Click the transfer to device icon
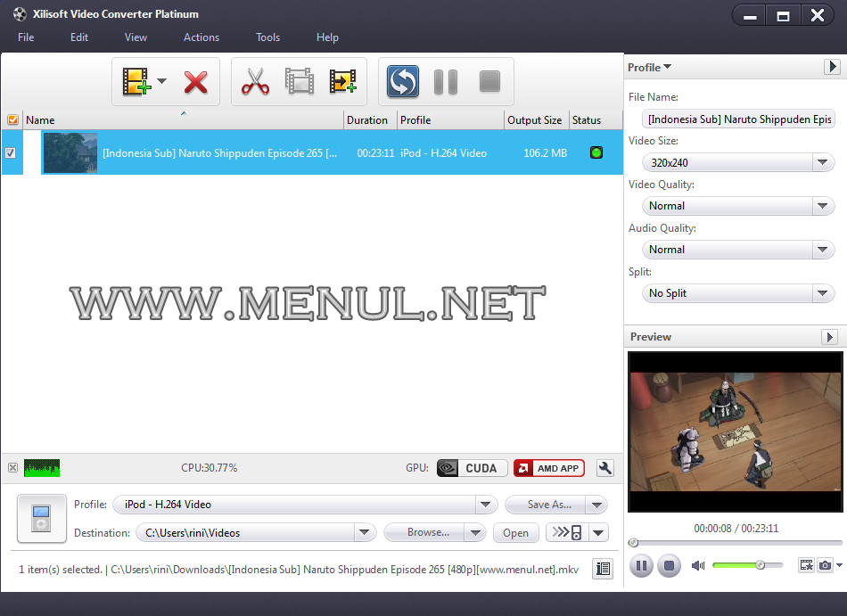 567,532
